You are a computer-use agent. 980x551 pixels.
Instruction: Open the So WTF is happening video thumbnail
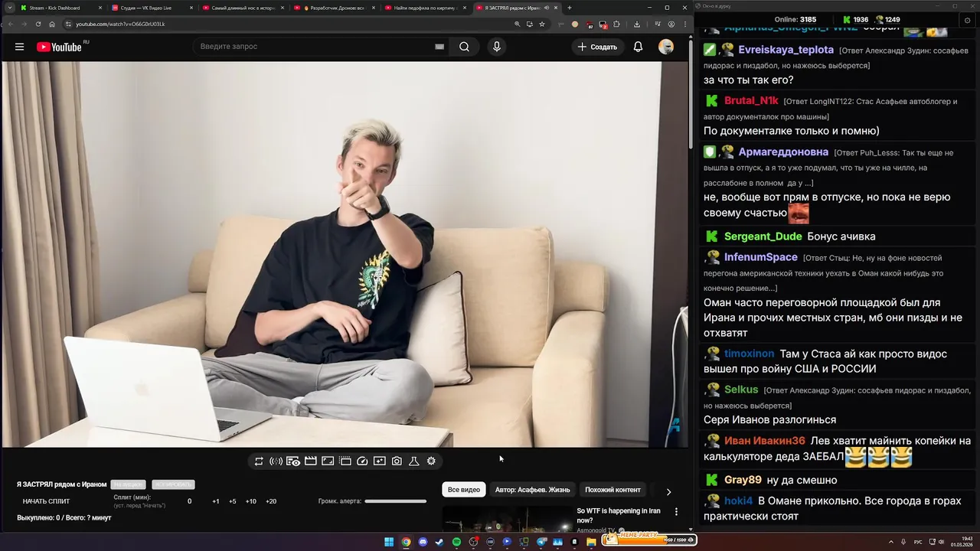507,519
